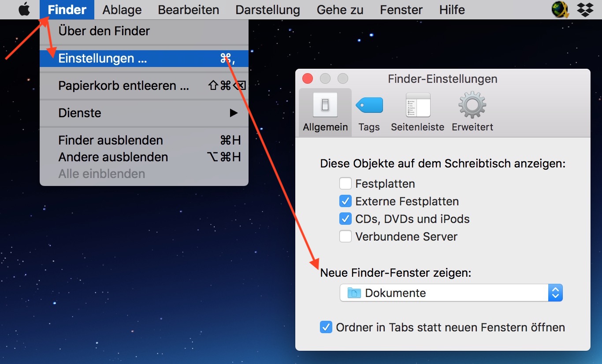602x364 pixels.
Task: Choose Einstellungen from Finder menu
Action: 144,58
